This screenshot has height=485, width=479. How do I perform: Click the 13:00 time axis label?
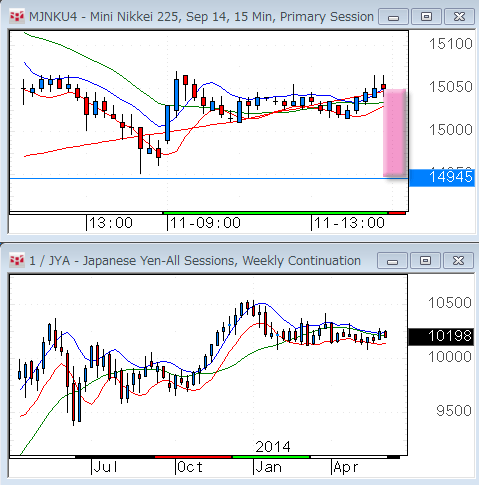click(x=111, y=223)
